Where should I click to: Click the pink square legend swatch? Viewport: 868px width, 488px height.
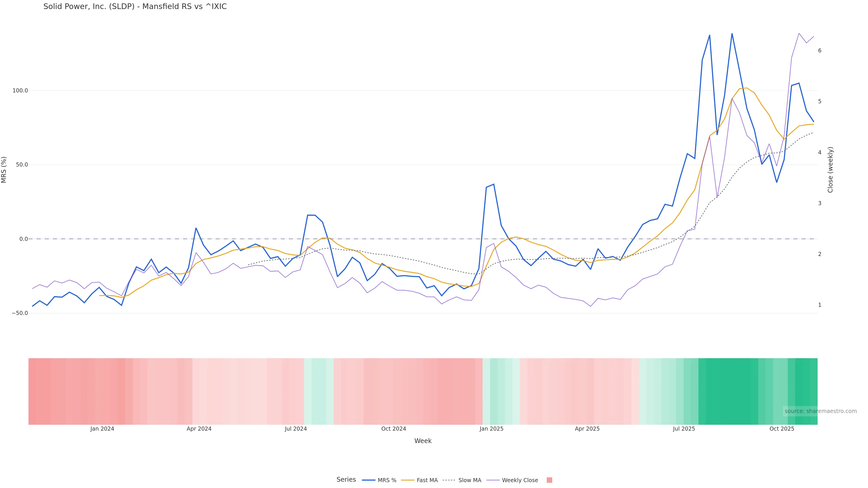[x=549, y=480]
